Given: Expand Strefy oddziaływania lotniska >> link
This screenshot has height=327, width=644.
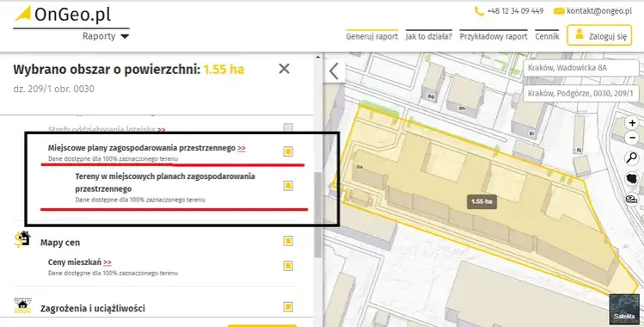Looking at the screenshot, I should 162,130.
